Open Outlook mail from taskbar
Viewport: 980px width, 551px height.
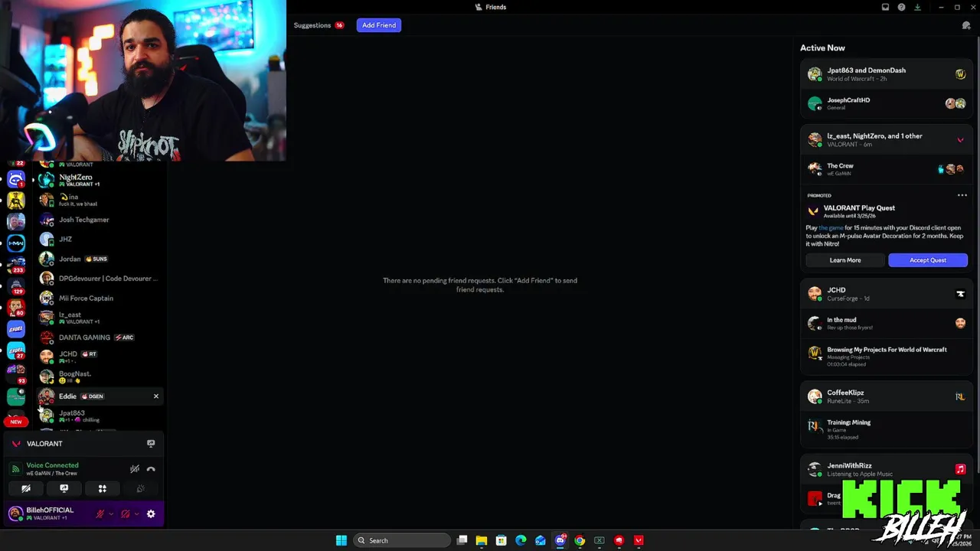pyautogui.click(x=541, y=540)
